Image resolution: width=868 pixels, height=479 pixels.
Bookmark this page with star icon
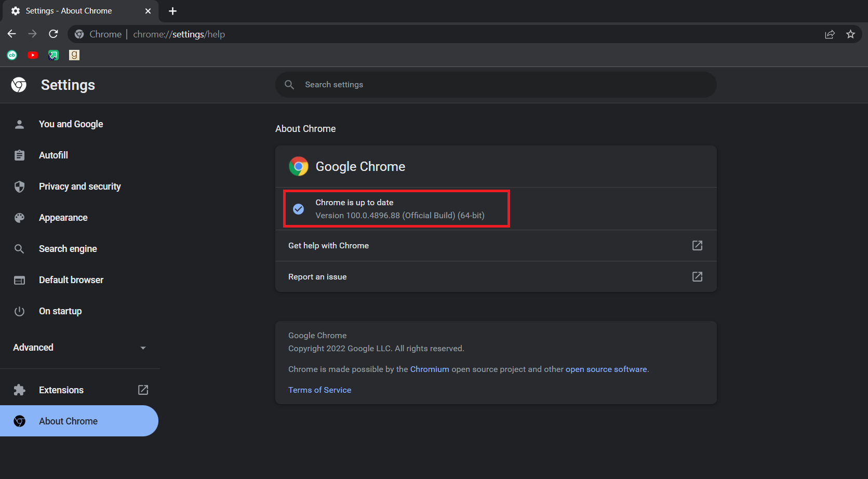click(850, 34)
